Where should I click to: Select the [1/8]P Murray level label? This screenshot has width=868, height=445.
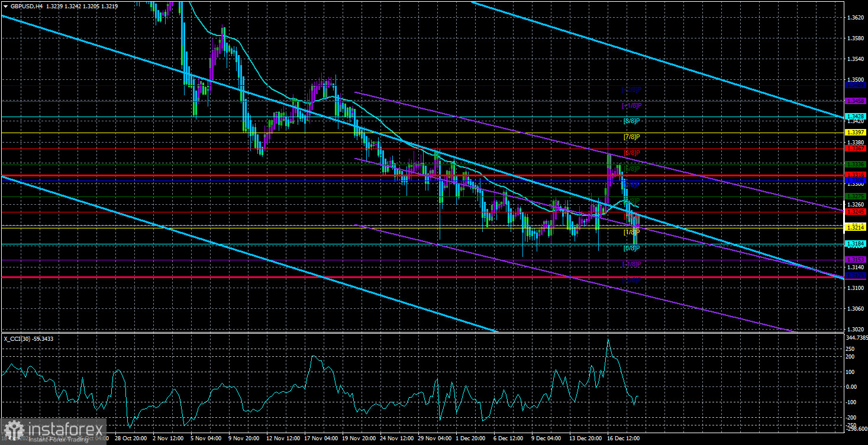(x=632, y=232)
